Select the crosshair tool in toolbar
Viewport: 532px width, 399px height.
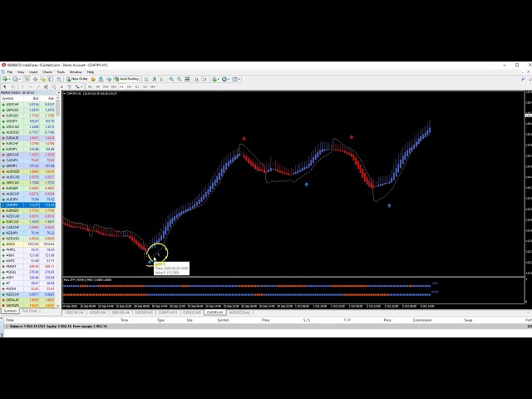12,86
